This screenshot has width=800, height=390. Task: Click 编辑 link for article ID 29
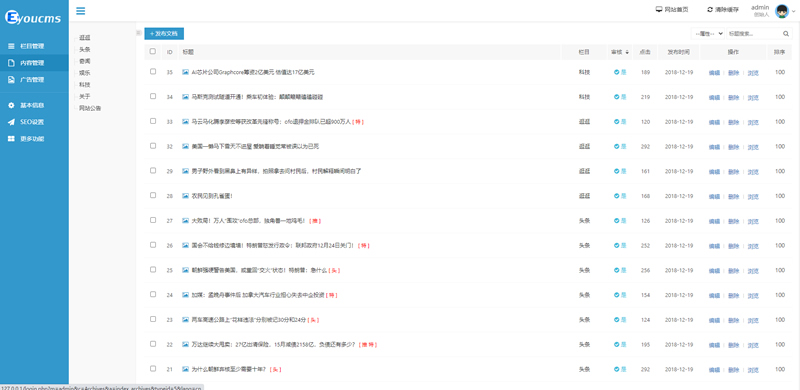point(714,172)
